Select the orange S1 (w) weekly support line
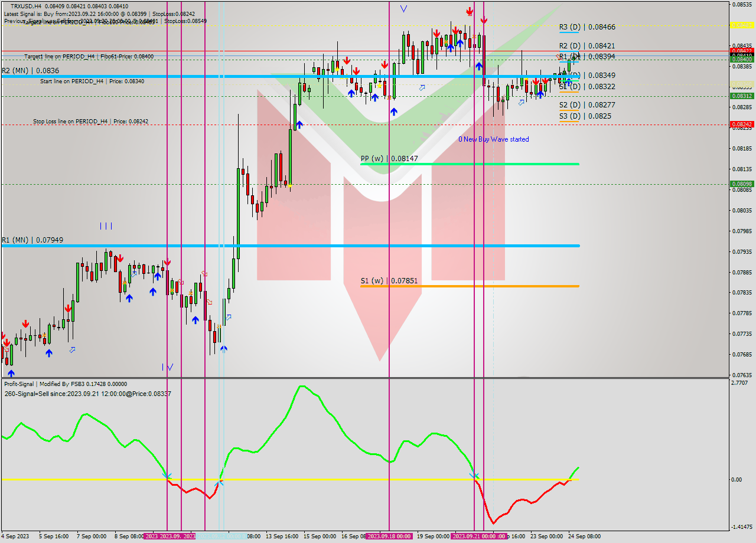 pyautogui.click(x=470, y=286)
